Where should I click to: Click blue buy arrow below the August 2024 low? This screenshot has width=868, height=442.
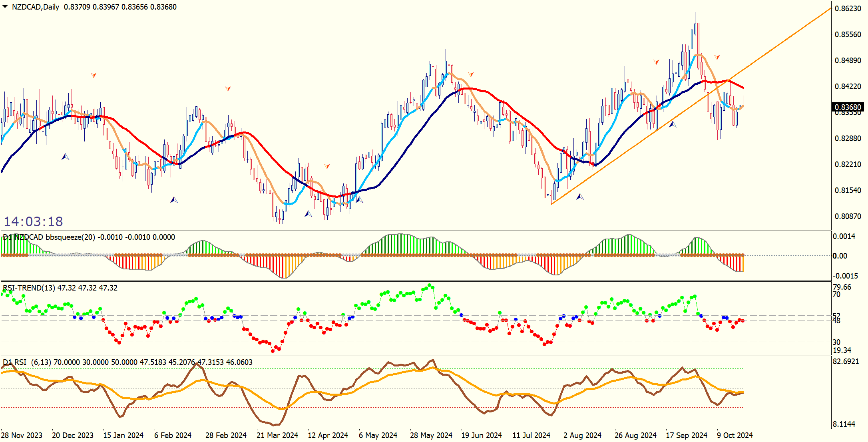(580, 197)
